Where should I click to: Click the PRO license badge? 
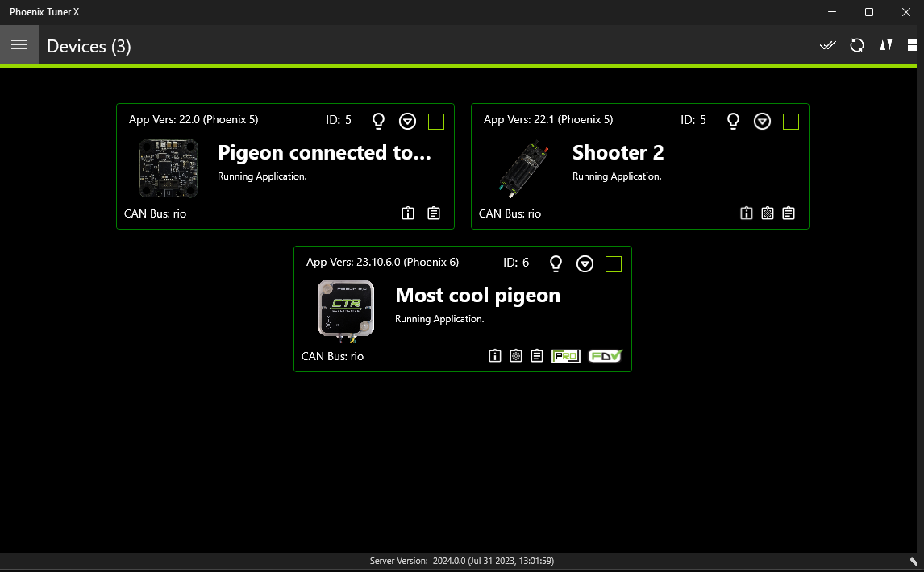pyautogui.click(x=566, y=356)
